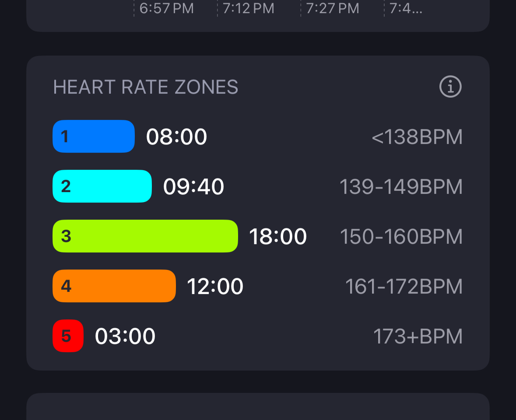Expand the HEART RATE ZONES section
Screen dimensions: 516x420
click(x=146, y=87)
